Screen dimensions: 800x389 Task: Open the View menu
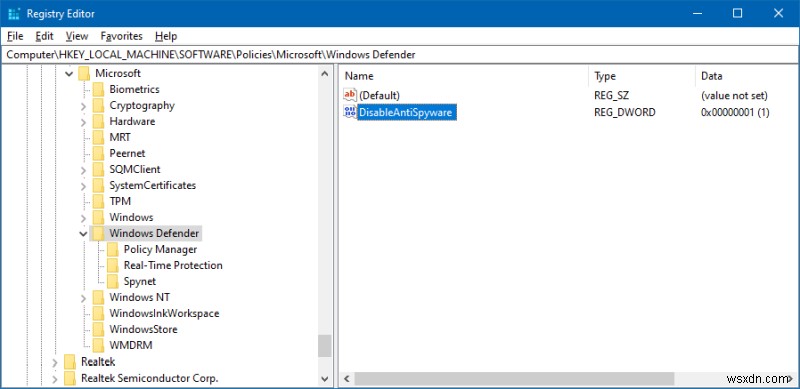click(x=77, y=36)
